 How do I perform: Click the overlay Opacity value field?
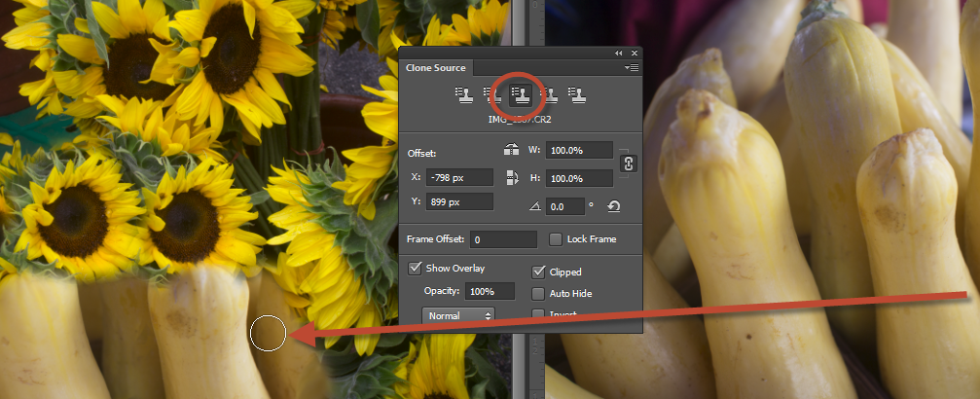pyautogui.click(x=490, y=291)
